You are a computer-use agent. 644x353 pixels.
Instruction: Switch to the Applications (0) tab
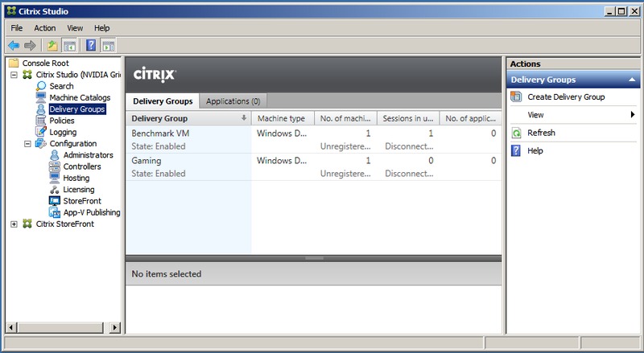pyautogui.click(x=233, y=101)
